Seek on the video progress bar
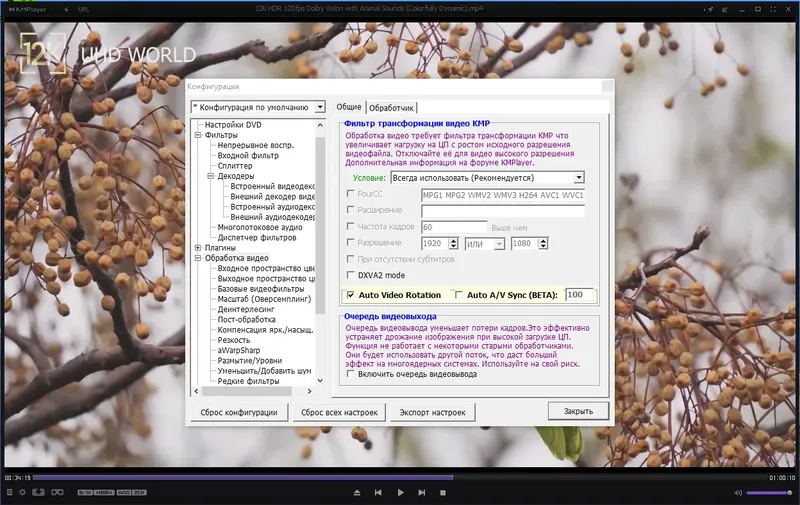Viewport: 800px width, 505px height. tap(399, 477)
